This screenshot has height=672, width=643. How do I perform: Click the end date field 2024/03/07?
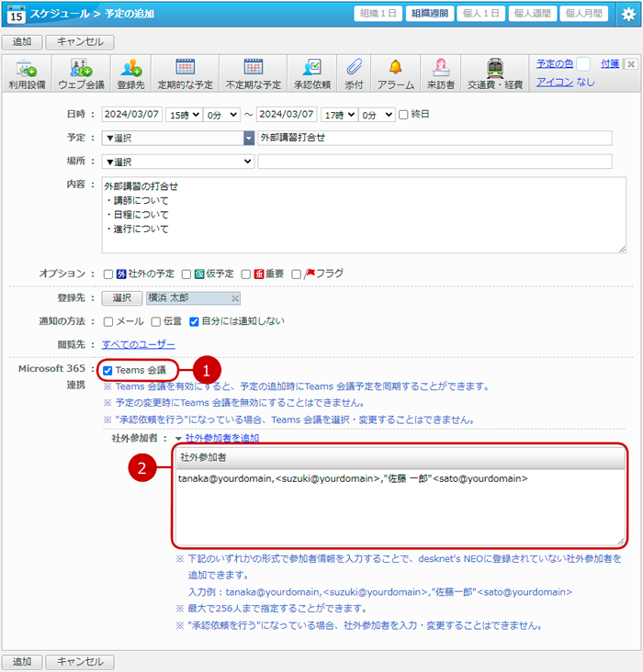287,115
